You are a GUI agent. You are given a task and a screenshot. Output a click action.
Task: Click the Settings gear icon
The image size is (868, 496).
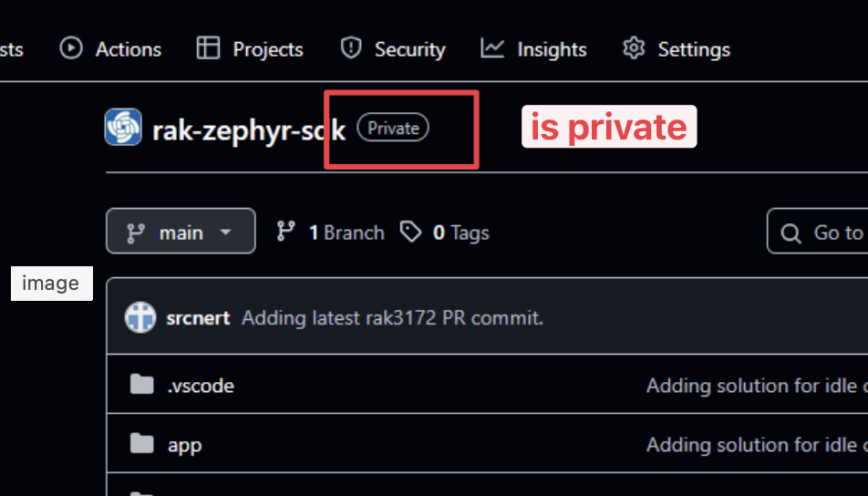coord(634,48)
